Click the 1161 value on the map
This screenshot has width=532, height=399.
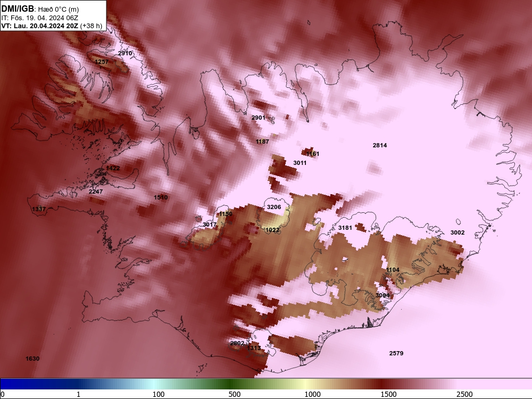click(312, 154)
